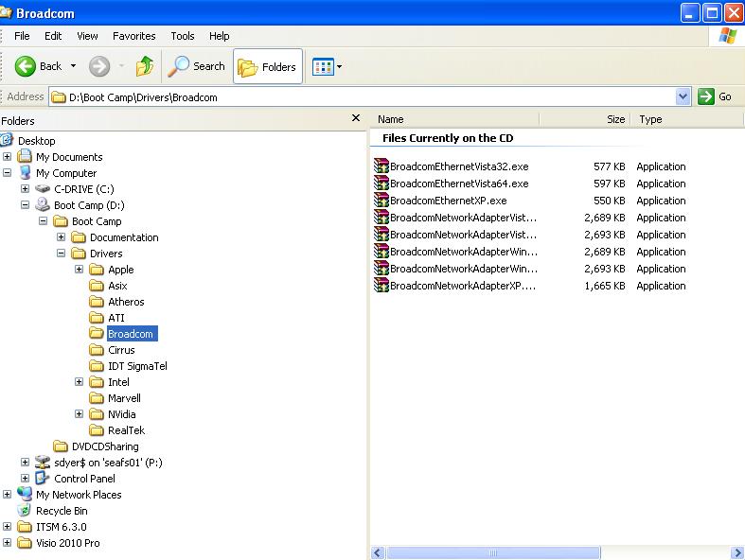Expand the Apple folder node

(79, 270)
